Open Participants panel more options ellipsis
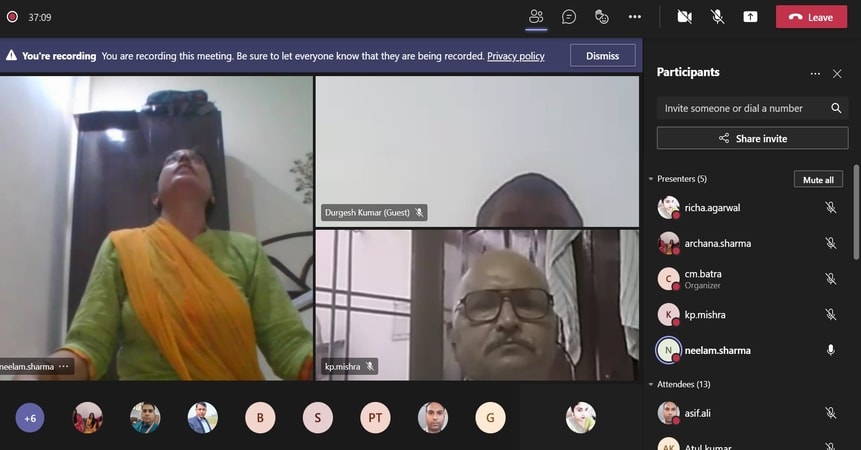 click(815, 73)
